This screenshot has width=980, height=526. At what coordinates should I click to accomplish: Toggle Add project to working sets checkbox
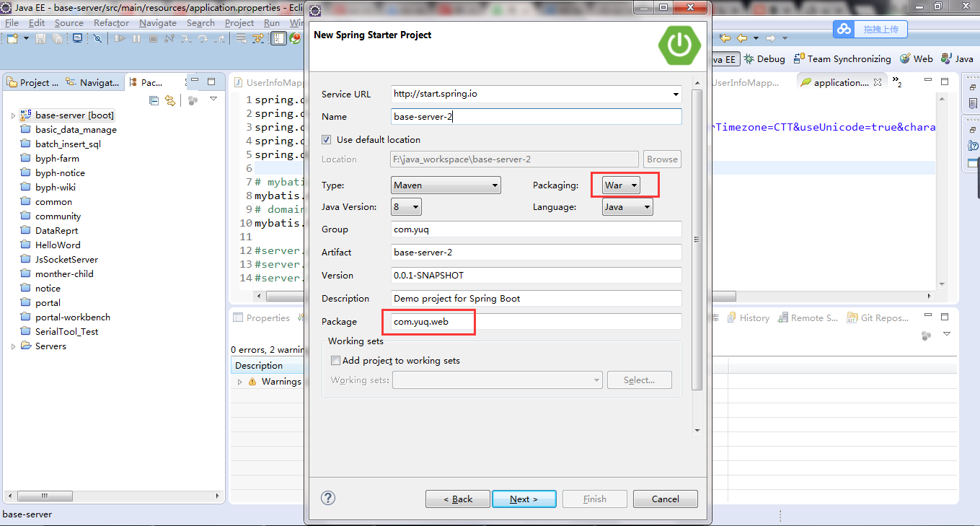(x=335, y=360)
